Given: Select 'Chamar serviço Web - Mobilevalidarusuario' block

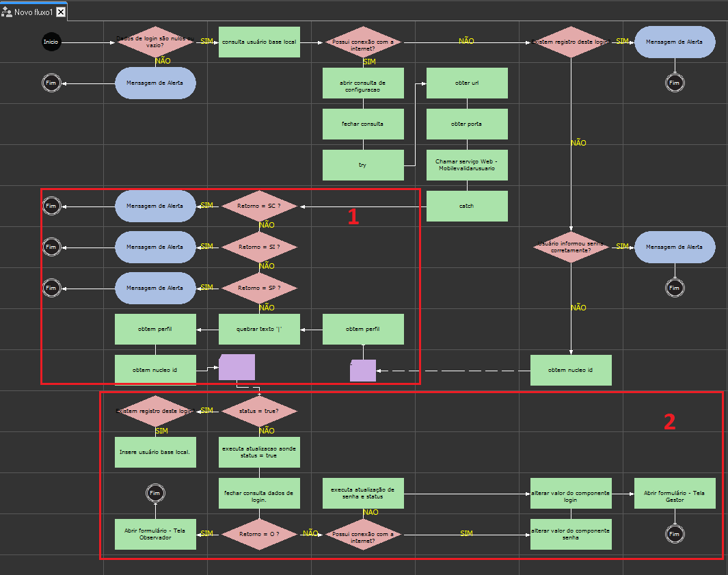Looking at the screenshot, I should [467, 165].
